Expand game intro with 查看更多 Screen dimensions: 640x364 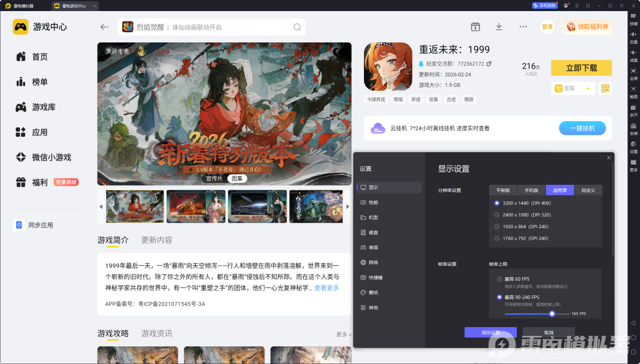(327, 288)
